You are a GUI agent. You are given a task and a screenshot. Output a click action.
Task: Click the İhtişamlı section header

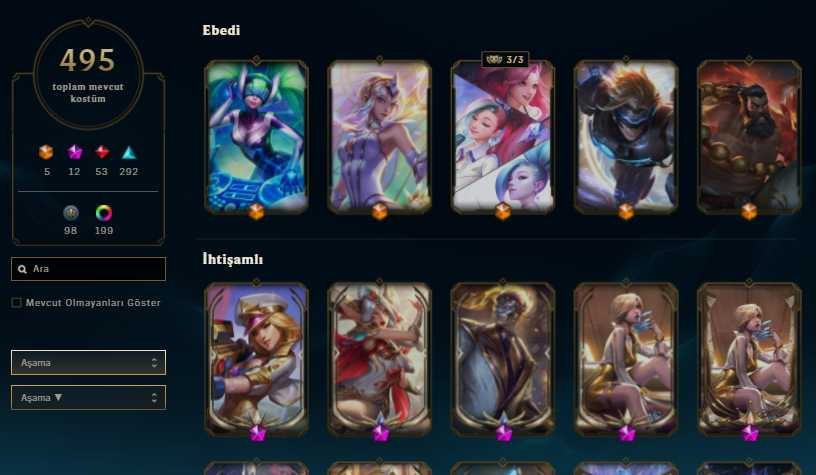[233, 259]
